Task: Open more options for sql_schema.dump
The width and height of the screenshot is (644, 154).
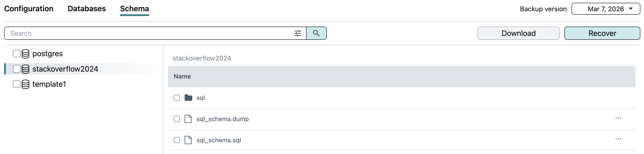Action: point(618,118)
